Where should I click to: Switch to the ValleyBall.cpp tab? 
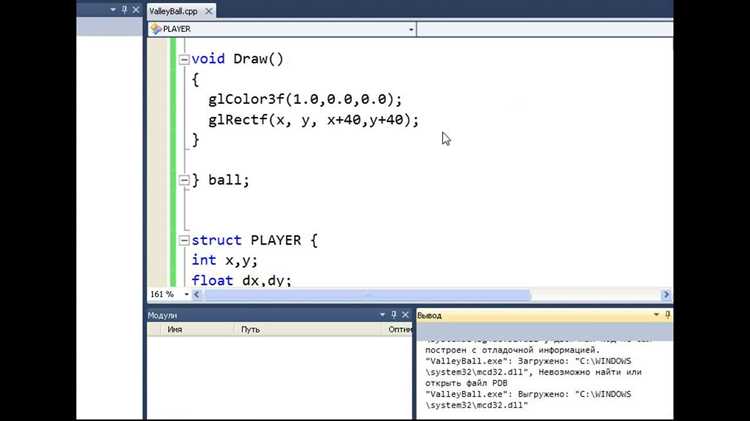173,11
